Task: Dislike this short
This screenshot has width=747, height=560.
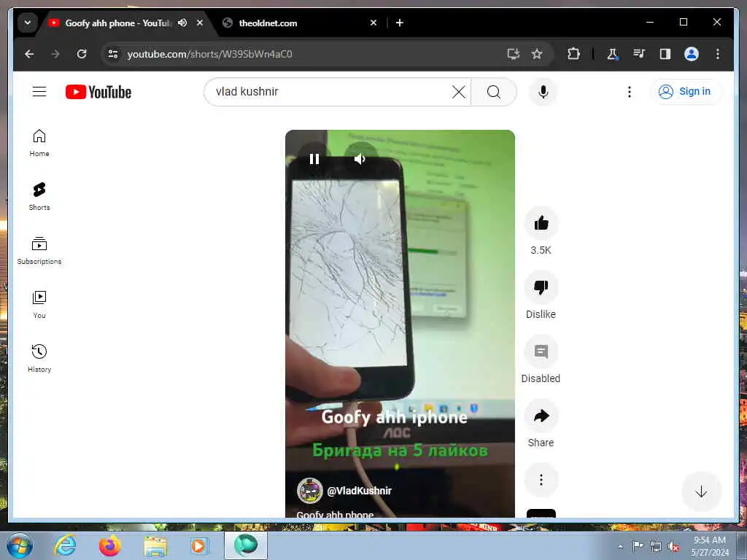Action: [541, 287]
